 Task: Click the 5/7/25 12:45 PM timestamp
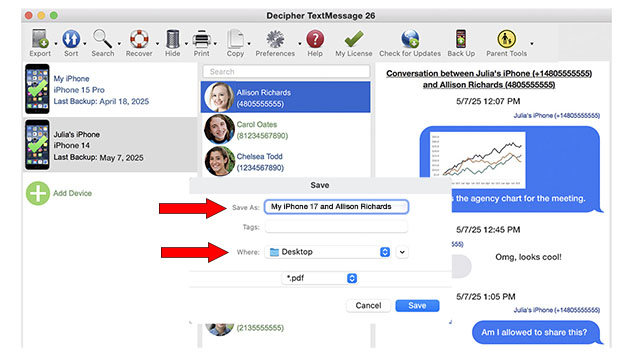click(x=488, y=230)
